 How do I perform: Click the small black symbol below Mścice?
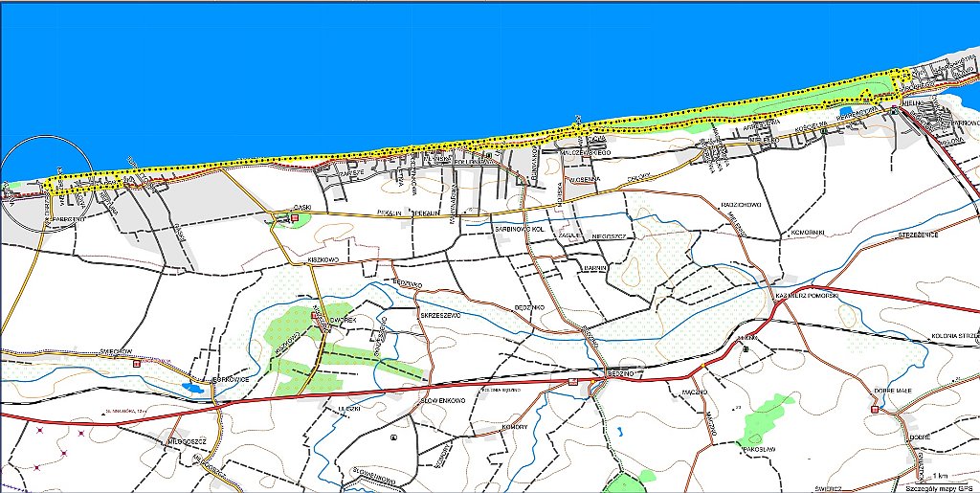click(746, 349)
